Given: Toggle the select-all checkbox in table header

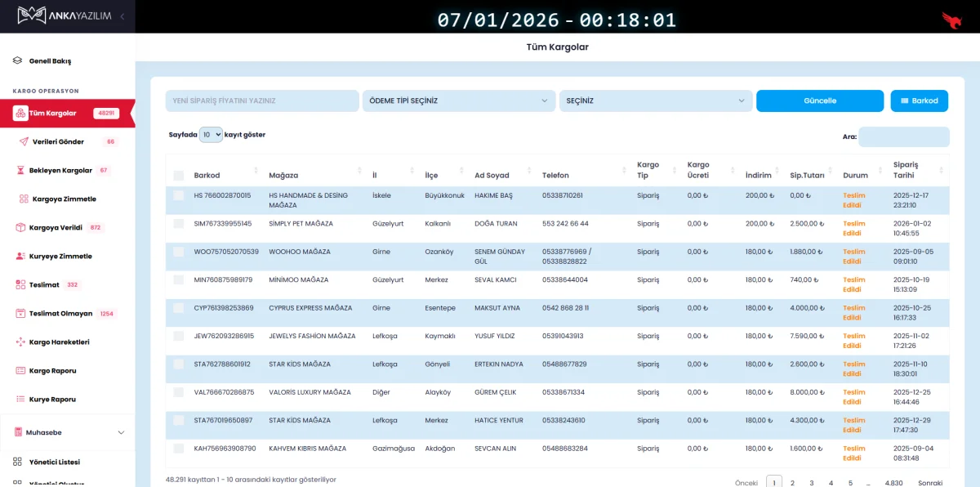Looking at the screenshot, I should [179, 176].
